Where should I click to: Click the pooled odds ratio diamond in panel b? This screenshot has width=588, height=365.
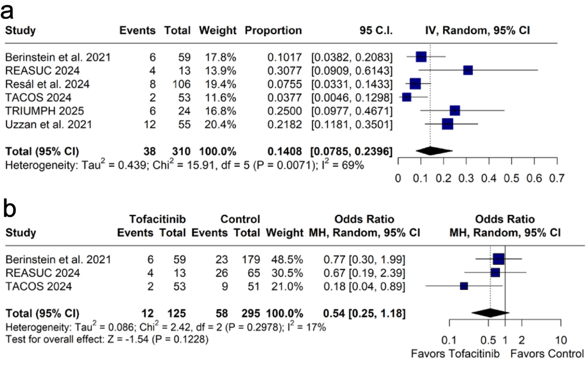click(x=490, y=313)
